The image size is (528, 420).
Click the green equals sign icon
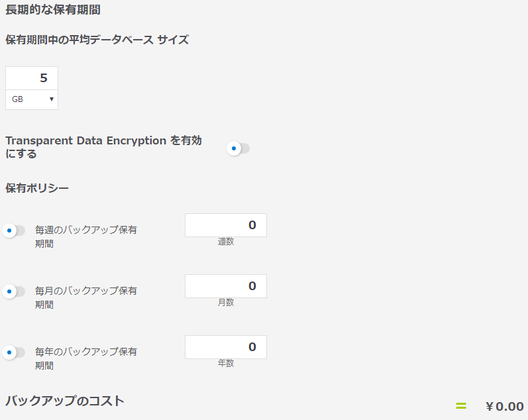pos(461,406)
